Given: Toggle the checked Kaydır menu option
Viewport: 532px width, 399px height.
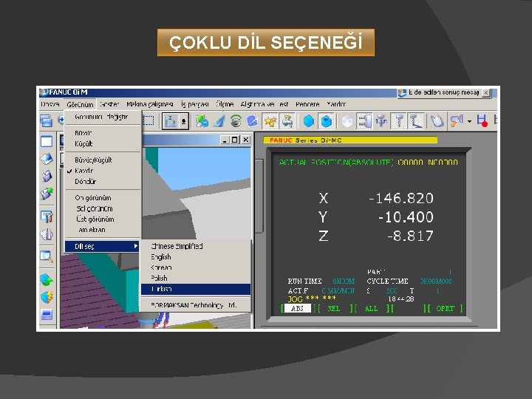Looking at the screenshot, I should point(103,171).
